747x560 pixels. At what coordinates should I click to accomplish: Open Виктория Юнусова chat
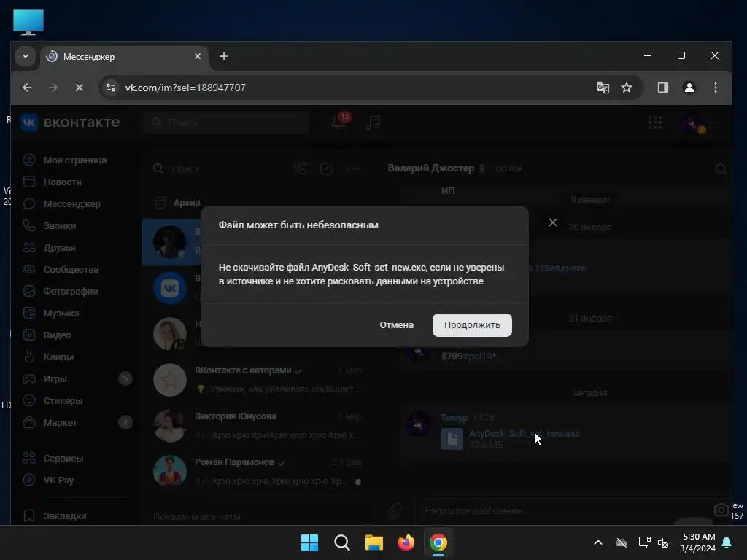pos(258,426)
